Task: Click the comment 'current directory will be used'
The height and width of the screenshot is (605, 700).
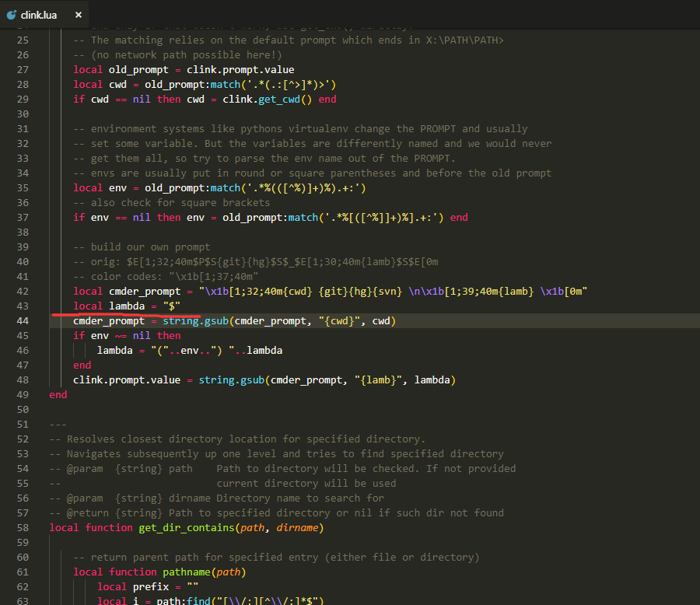Action: coord(306,483)
